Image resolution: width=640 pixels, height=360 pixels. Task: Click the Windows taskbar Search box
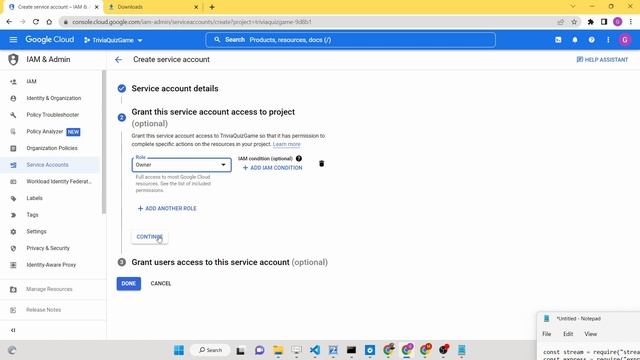211,350
